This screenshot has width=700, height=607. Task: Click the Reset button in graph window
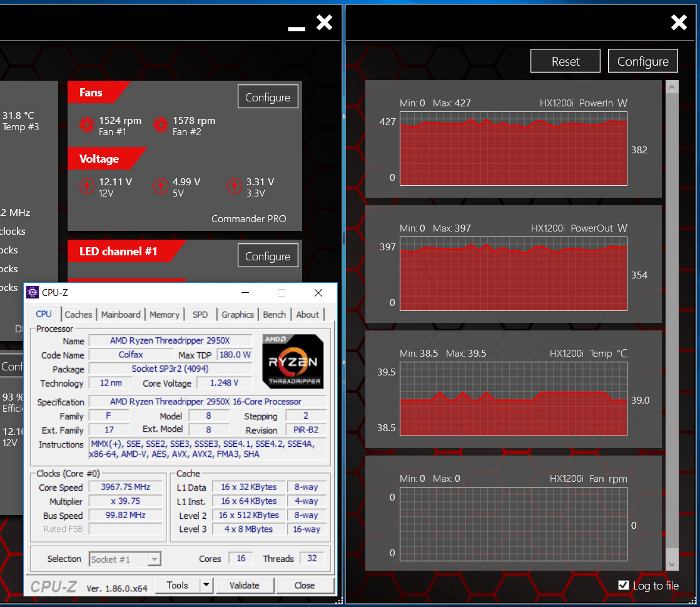point(565,61)
